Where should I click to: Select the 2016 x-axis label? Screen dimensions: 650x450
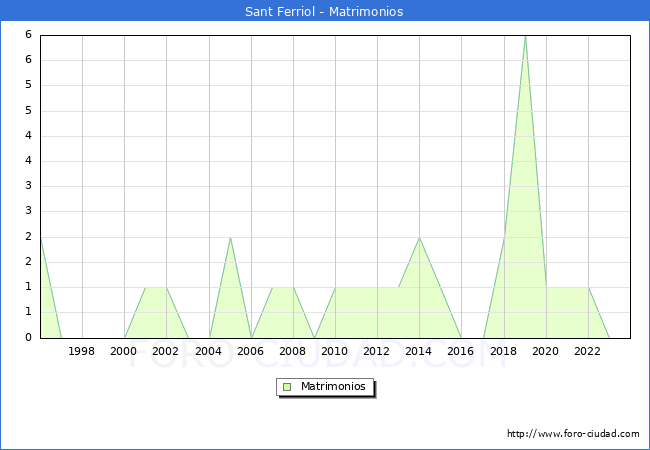(x=461, y=351)
